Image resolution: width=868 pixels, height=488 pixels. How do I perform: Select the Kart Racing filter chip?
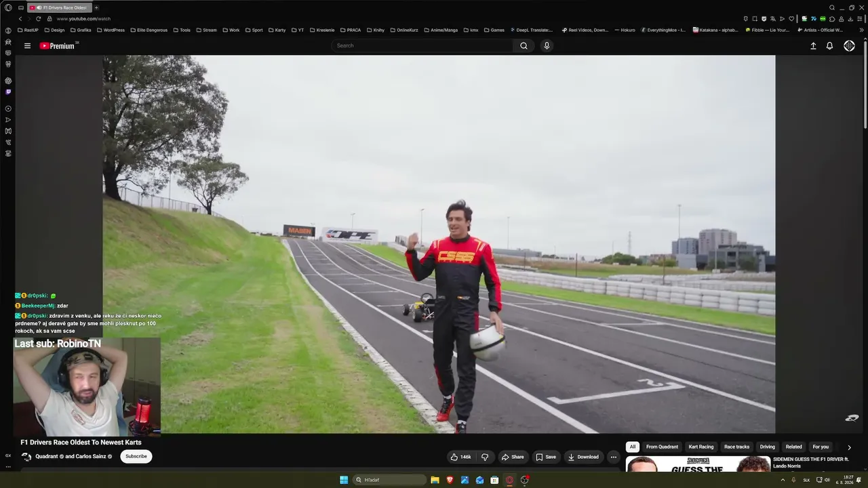point(701,447)
